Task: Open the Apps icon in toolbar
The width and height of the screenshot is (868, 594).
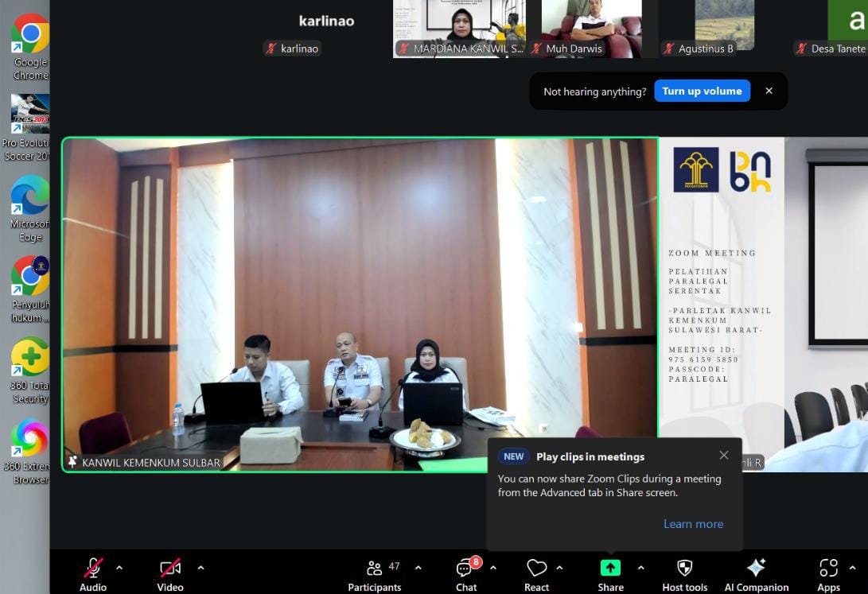Action: (x=828, y=568)
